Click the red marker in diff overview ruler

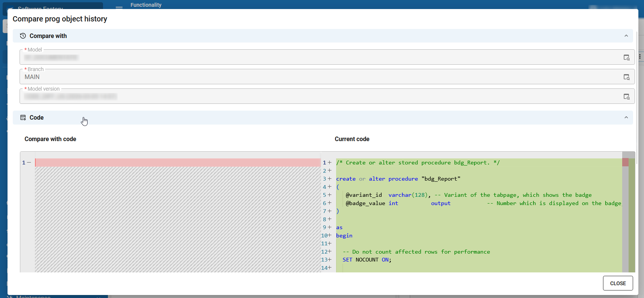coord(625,162)
